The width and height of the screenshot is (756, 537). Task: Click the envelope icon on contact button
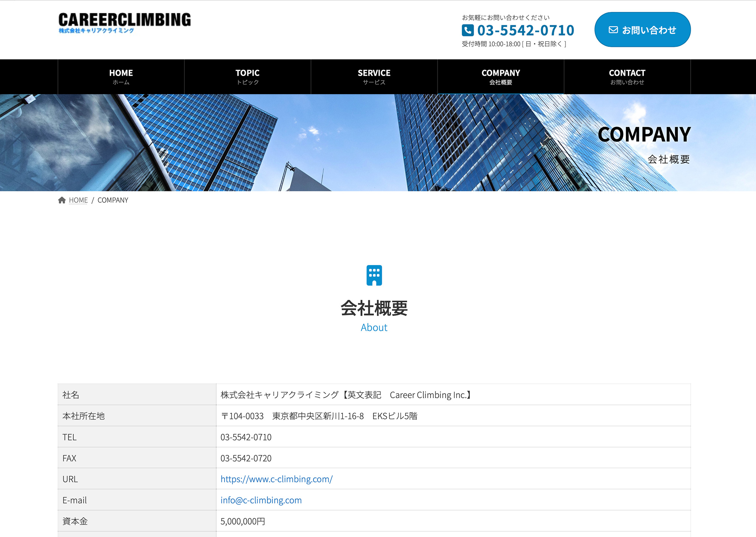coord(613,30)
